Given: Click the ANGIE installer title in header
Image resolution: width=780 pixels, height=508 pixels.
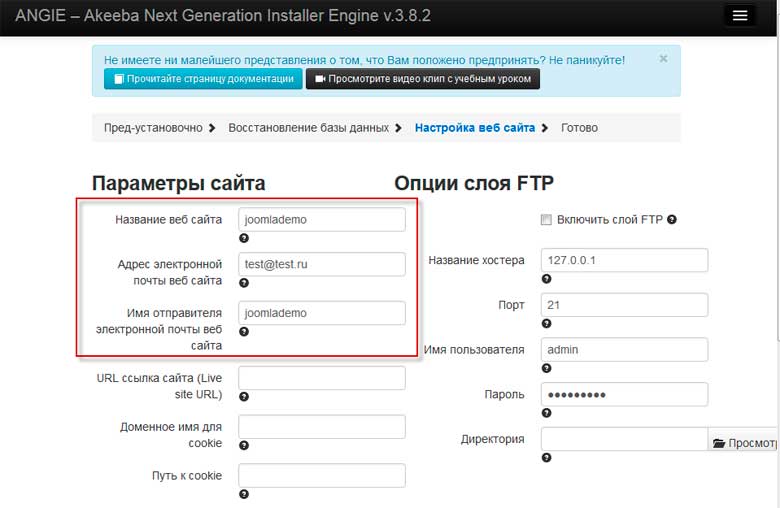Looking at the screenshot, I should tap(223, 15).
